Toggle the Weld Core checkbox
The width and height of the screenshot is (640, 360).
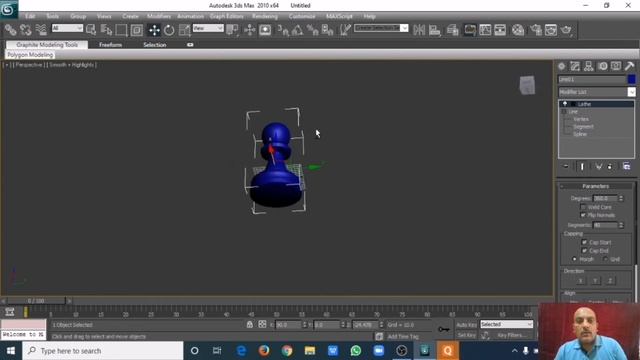pyautogui.click(x=583, y=207)
